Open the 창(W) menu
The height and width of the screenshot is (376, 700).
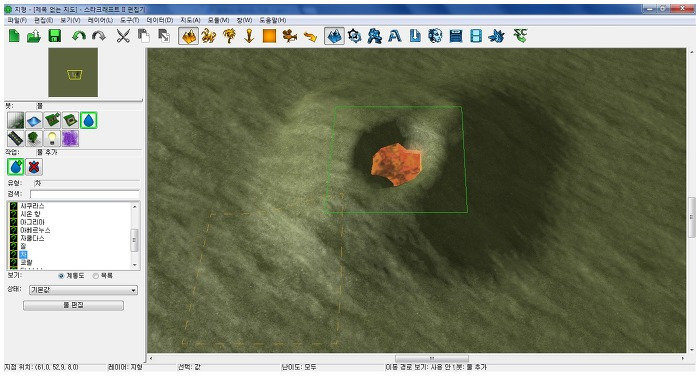point(245,20)
